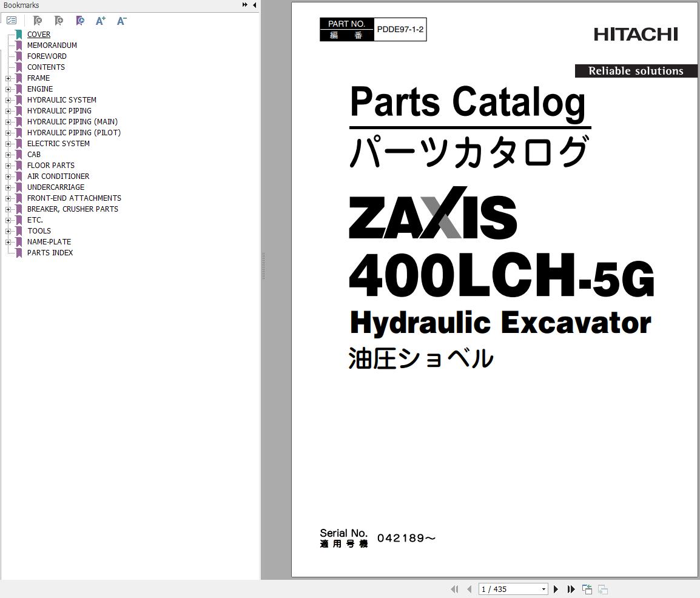Increase bookmark text size with A+
This screenshot has width=700, height=598.
tap(101, 21)
